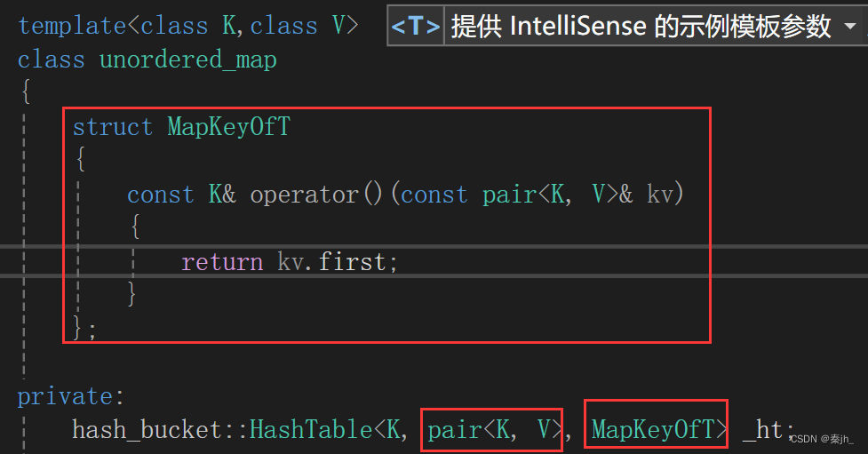Click the template keyword on first line
This screenshot has height=454, width=868.
tap(73, 26)
